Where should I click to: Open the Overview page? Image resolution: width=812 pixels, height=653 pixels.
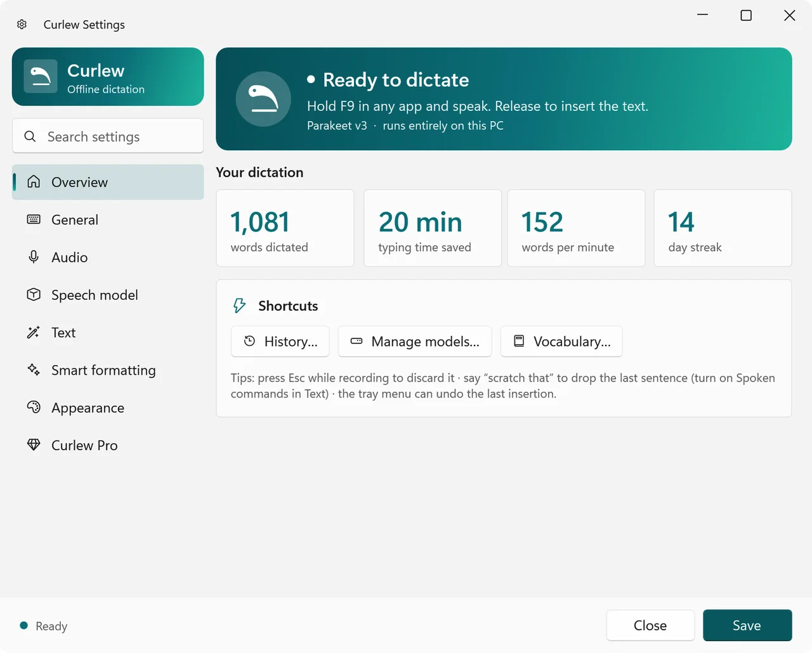(108, 182)
